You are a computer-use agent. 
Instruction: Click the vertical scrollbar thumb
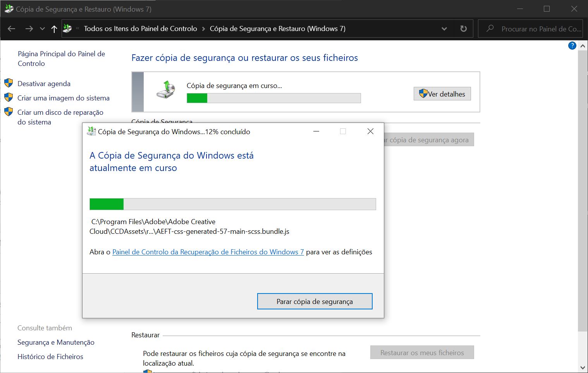pos(583,191)
